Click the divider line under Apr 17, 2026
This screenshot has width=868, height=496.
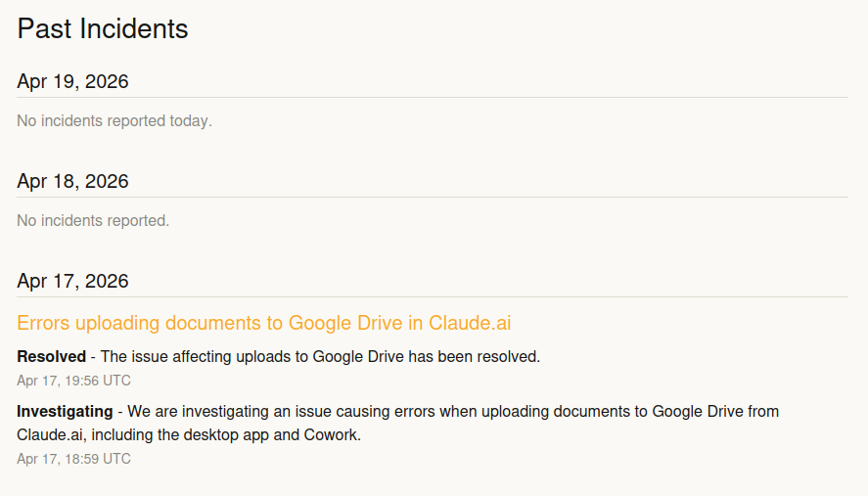click(x=433, y=297)
